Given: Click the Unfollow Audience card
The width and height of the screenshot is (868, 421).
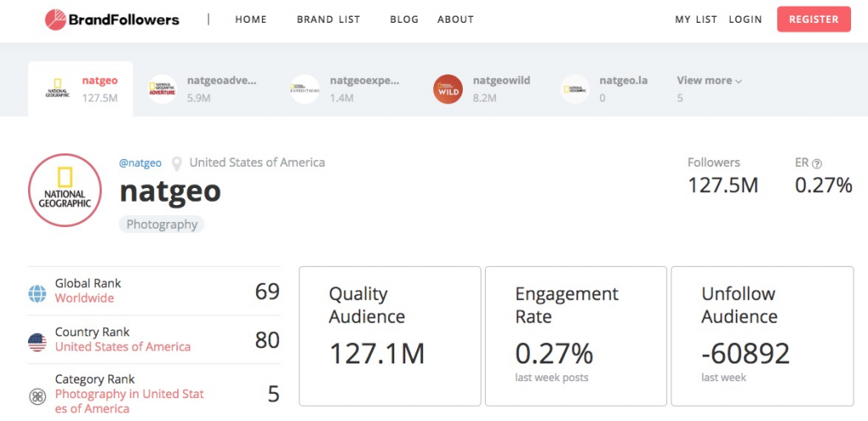Looking at the screenshot, I should [762, 336].
